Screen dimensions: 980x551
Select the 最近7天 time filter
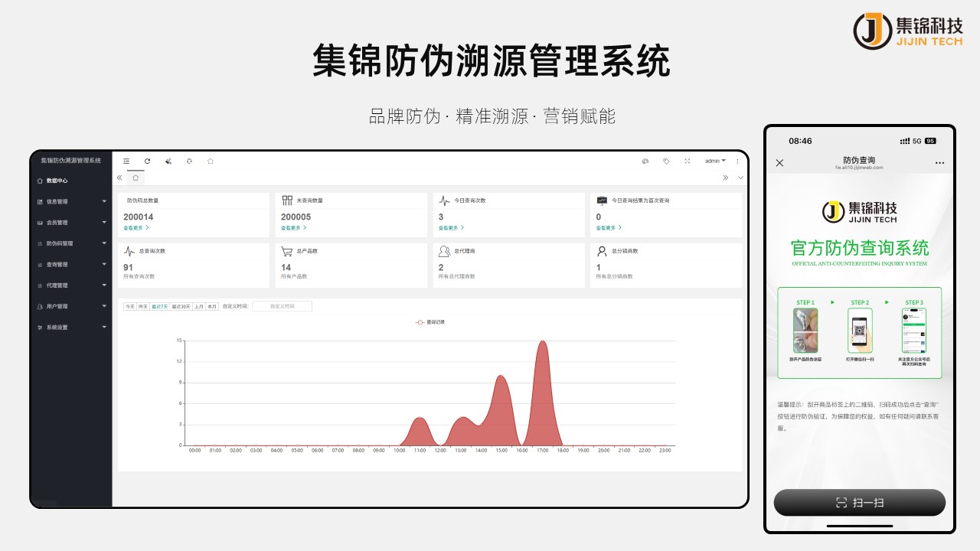[x=159, y=306]
